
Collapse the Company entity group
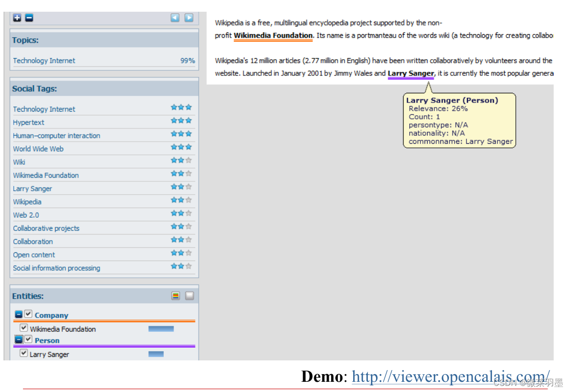tap(18, 315)
